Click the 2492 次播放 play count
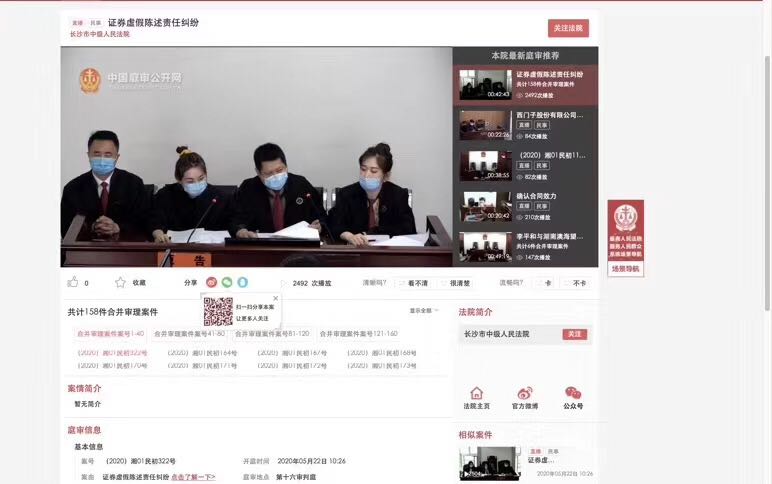Viewport: 772px width, 484px height. [312, 283]
